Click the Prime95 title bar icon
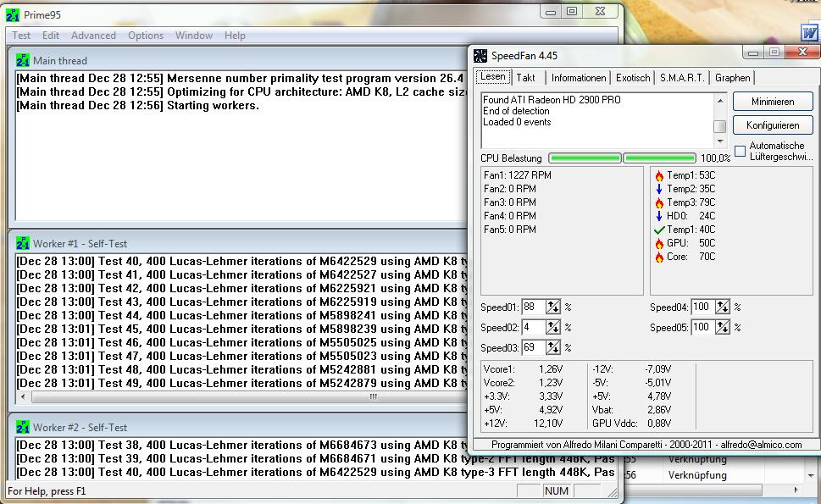 tap(13, 15)
